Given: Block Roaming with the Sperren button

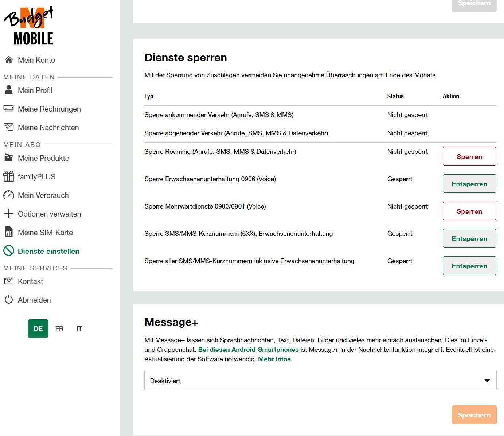Looking at the screenshot, I should (x=469, y=156).
